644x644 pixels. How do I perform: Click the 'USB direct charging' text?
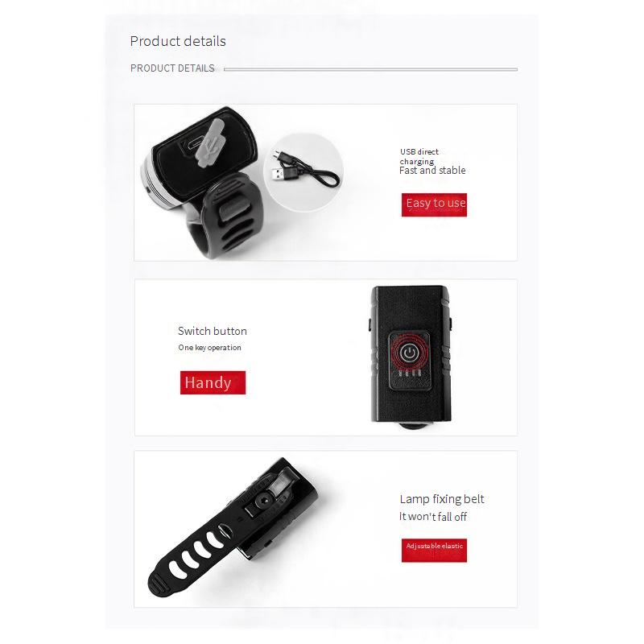tap(419, 156)
